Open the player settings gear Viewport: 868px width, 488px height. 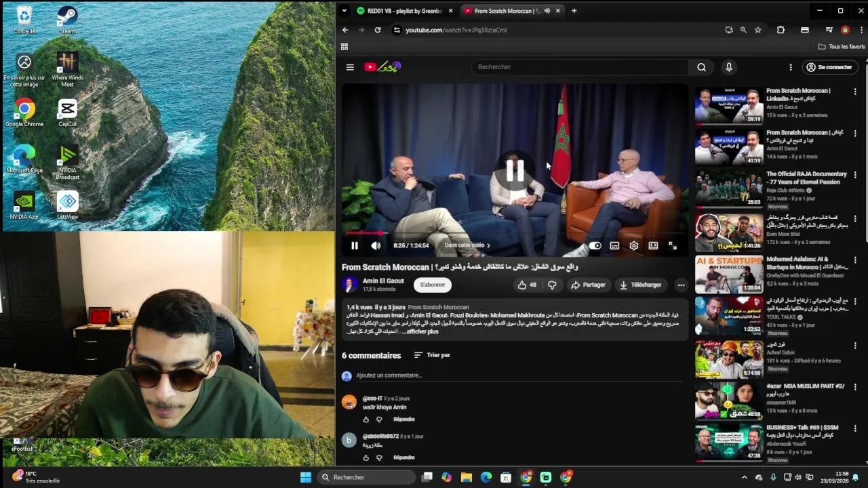tap(633, 246)
